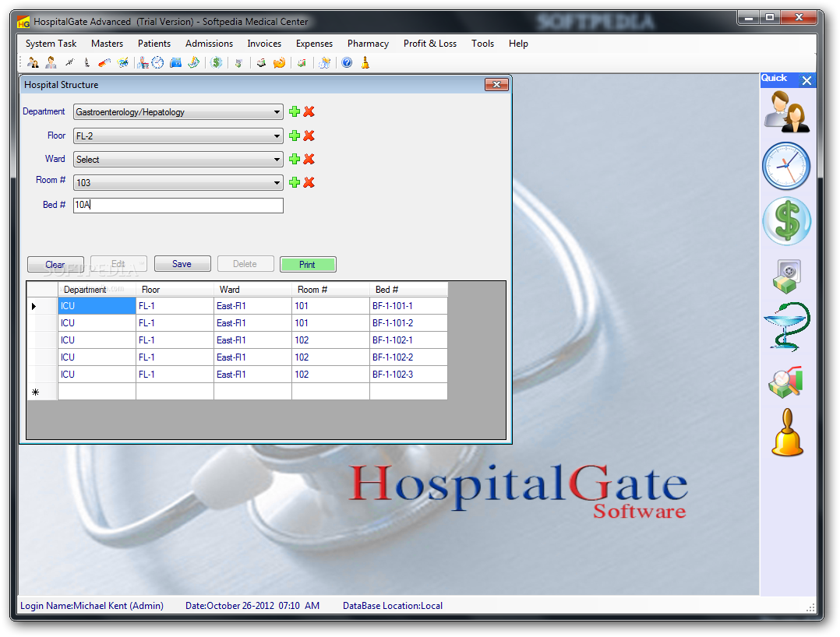This screenshot has height=637, width=840.
Task: Click the Clear button
Action: [55, 265]
